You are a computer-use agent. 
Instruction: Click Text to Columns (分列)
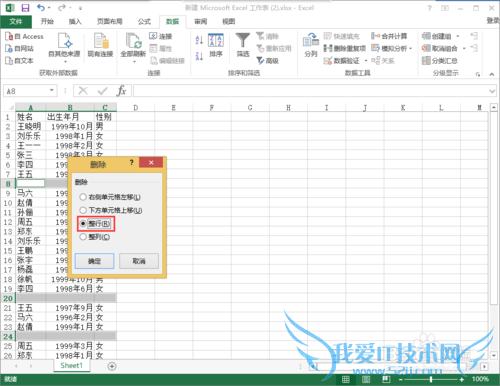click(x=311, y=45)
